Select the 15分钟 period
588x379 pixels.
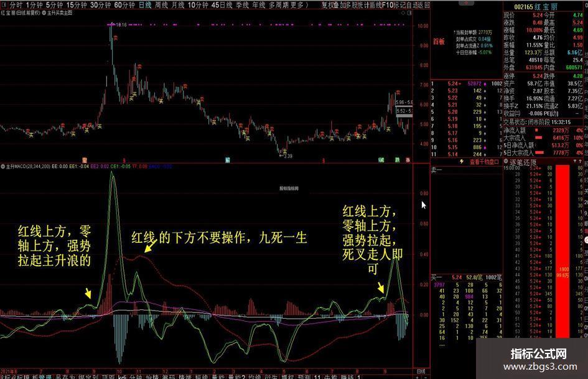pos(77,5)
